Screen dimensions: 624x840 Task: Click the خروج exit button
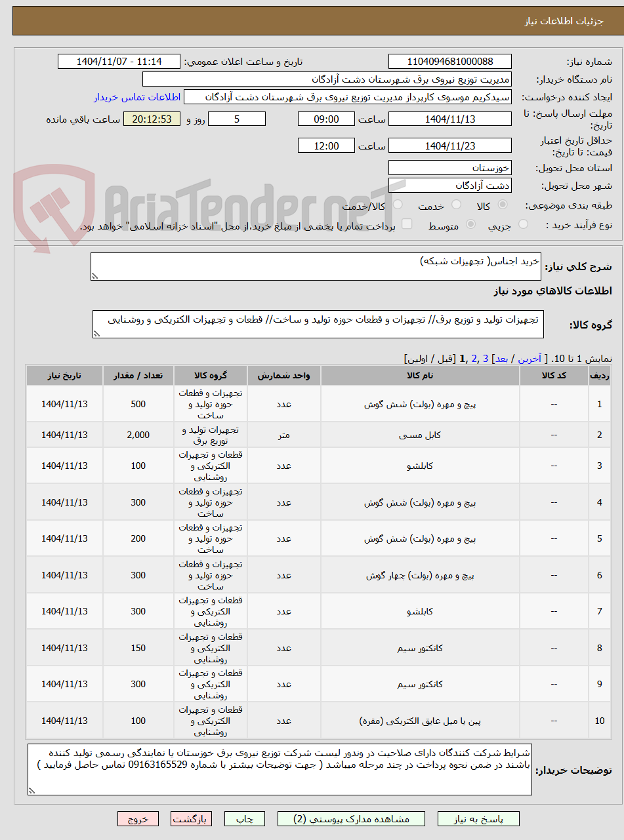(x=138, y=819)
